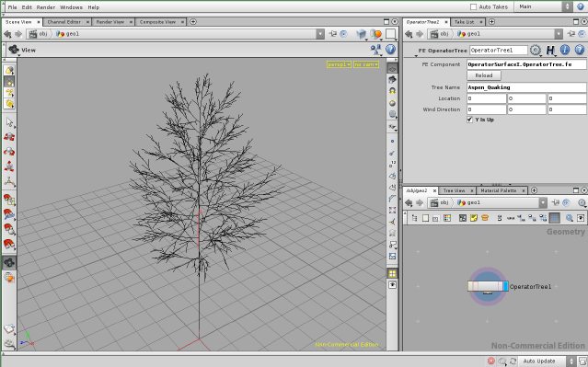Switch to the Render View tab
This screenshot has width=588, height=367.
[110, 22]
